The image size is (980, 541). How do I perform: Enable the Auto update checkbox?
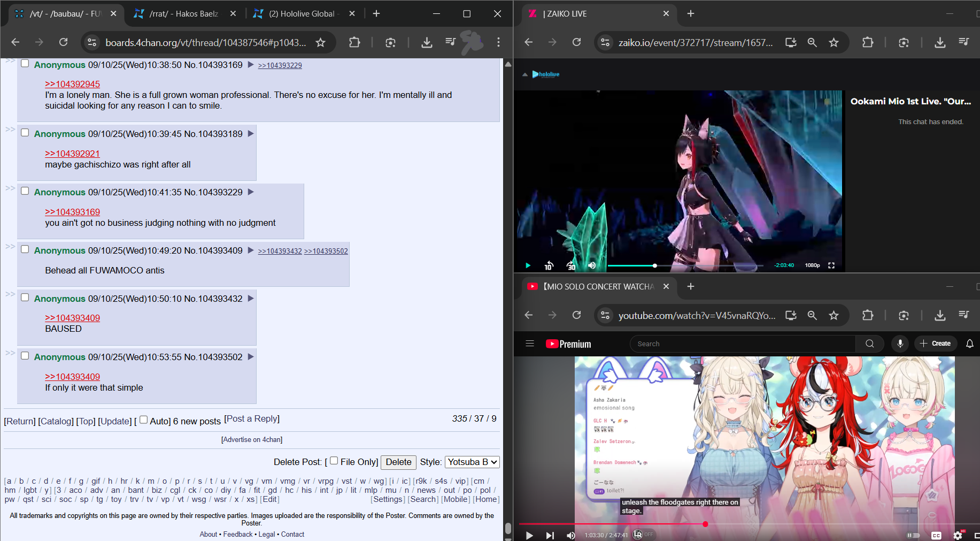pos(143,420)
